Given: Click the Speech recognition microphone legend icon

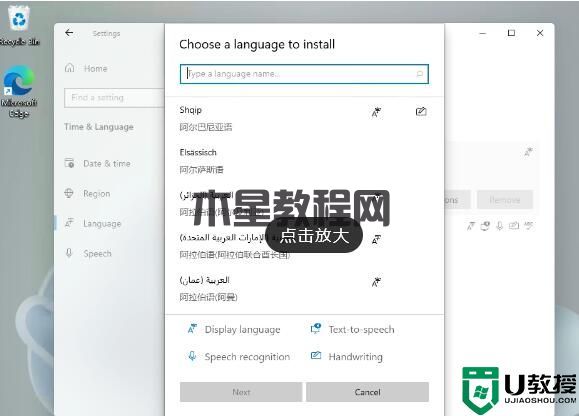Looking at the screenshot, I should coord(192,356).
